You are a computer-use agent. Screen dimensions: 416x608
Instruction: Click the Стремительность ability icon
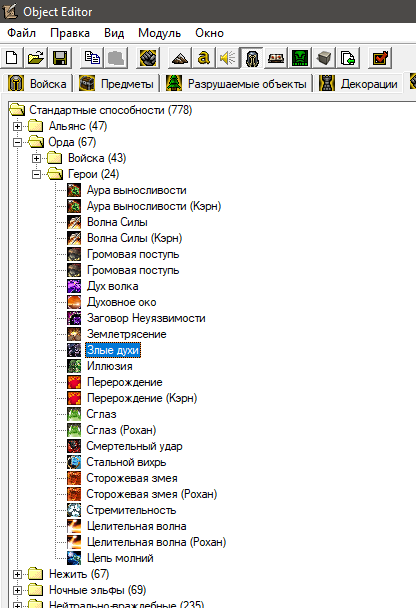click(74, 510)
